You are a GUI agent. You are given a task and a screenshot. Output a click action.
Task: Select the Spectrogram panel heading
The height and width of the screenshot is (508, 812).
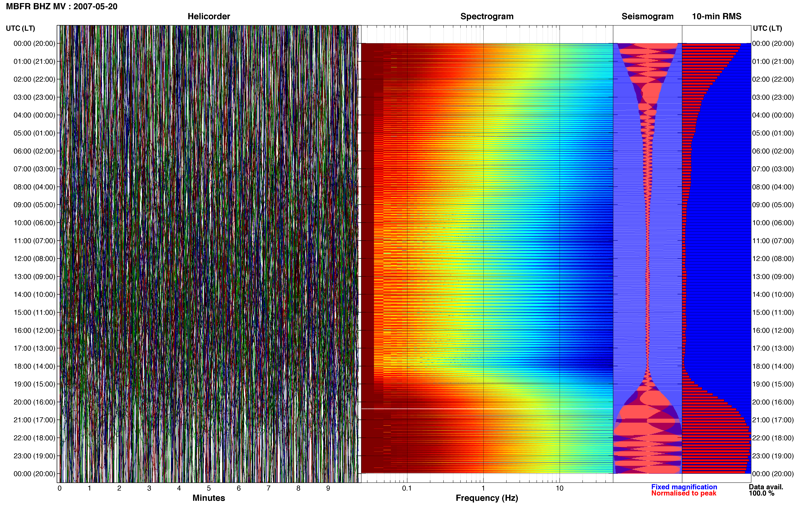coord(487,16)
